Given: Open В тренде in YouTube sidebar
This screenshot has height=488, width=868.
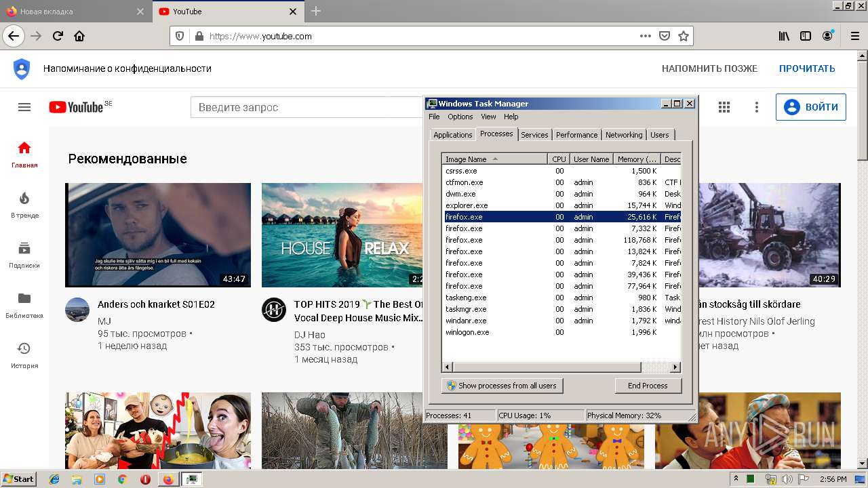Looking at the screenshot, I should coord(24,205).
